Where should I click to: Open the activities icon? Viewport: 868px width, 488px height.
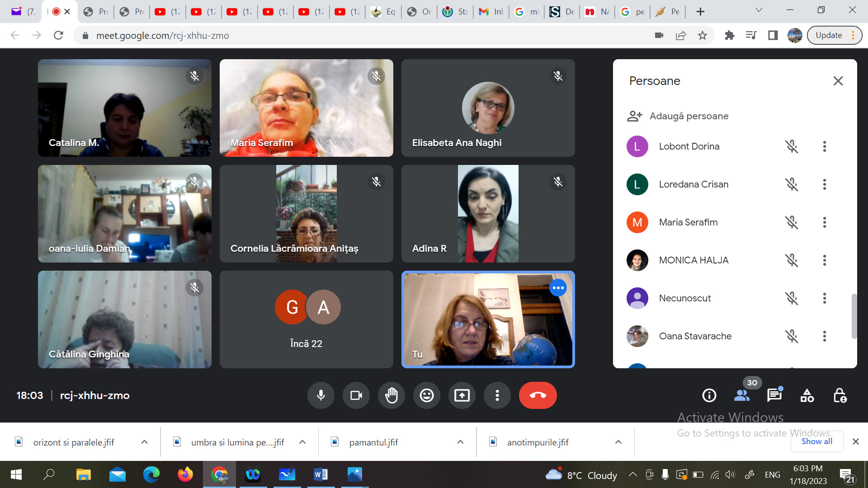[x=807, y=395]
